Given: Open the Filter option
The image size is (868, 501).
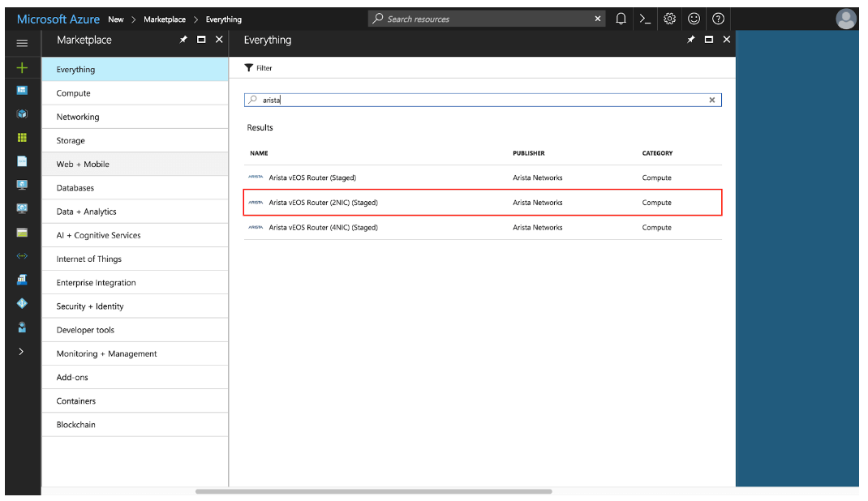Looking at the screenshot, I should pyautogui.click(x=259, y=68).
